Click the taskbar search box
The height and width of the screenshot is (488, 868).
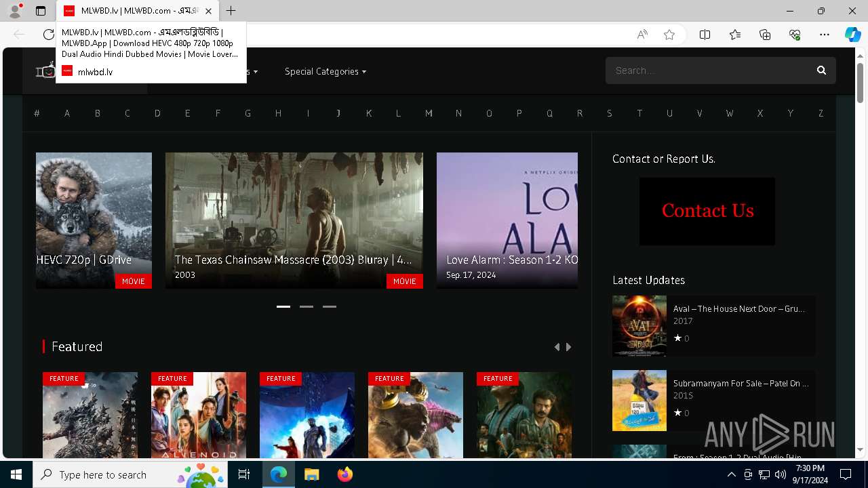(132, 474)
